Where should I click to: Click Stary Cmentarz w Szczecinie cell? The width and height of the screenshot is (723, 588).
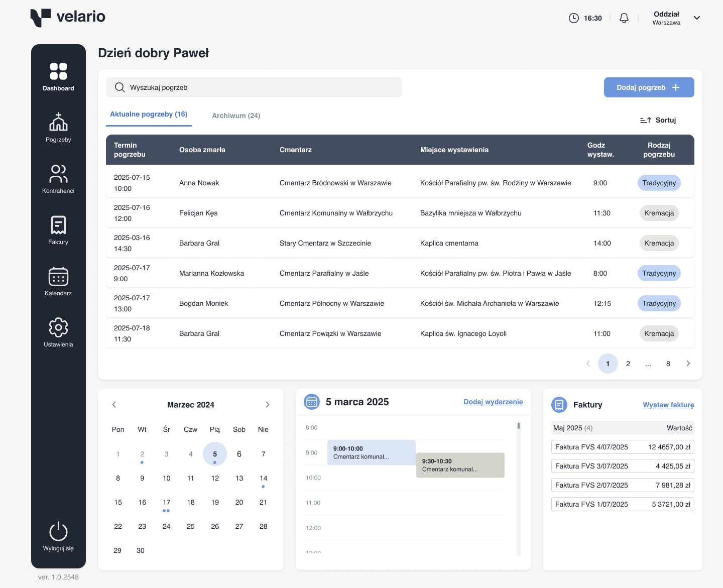pos(325,243)
